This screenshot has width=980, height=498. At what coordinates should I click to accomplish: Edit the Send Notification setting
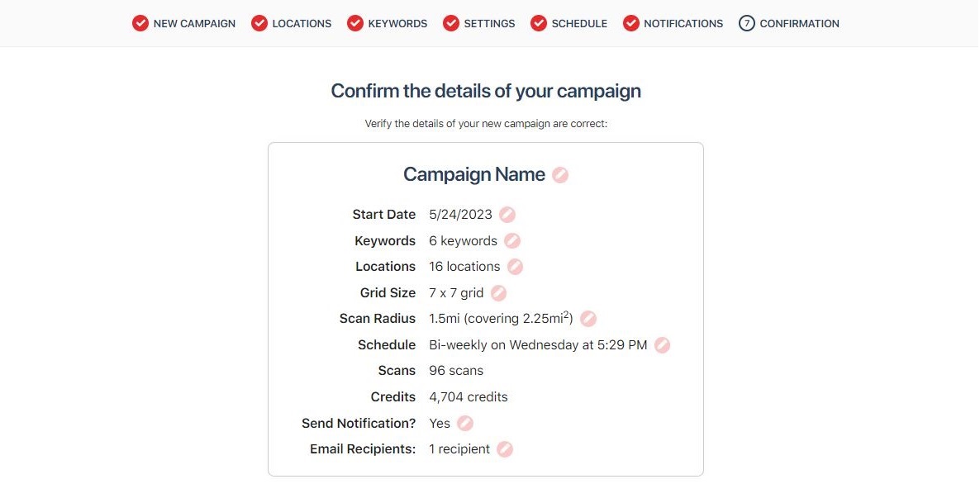click(x=465, y=424)
